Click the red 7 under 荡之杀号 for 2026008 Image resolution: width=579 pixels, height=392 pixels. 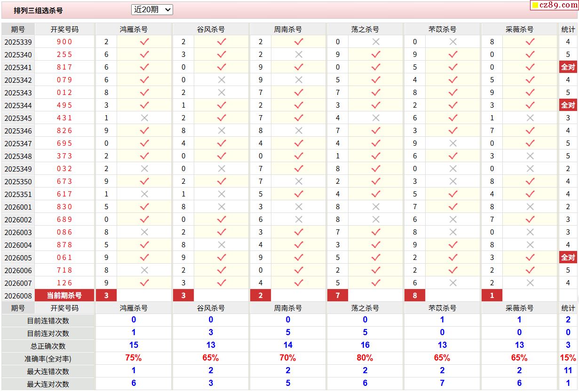338,296
